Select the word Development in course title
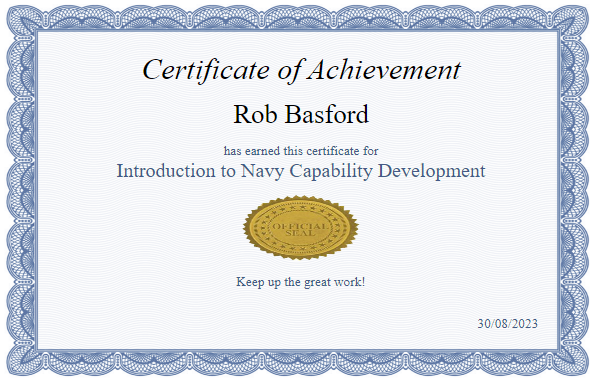595x380 pixels. (431, 171)
